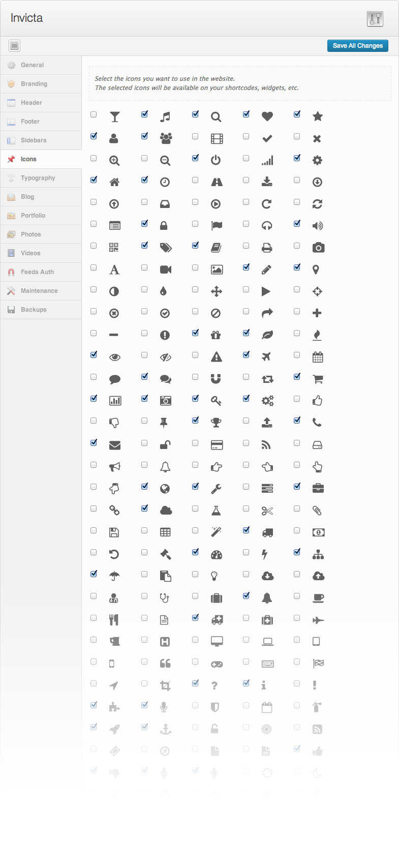Click the film strip icon
Screen dimensions: 399x868
[x=217, y=138]
